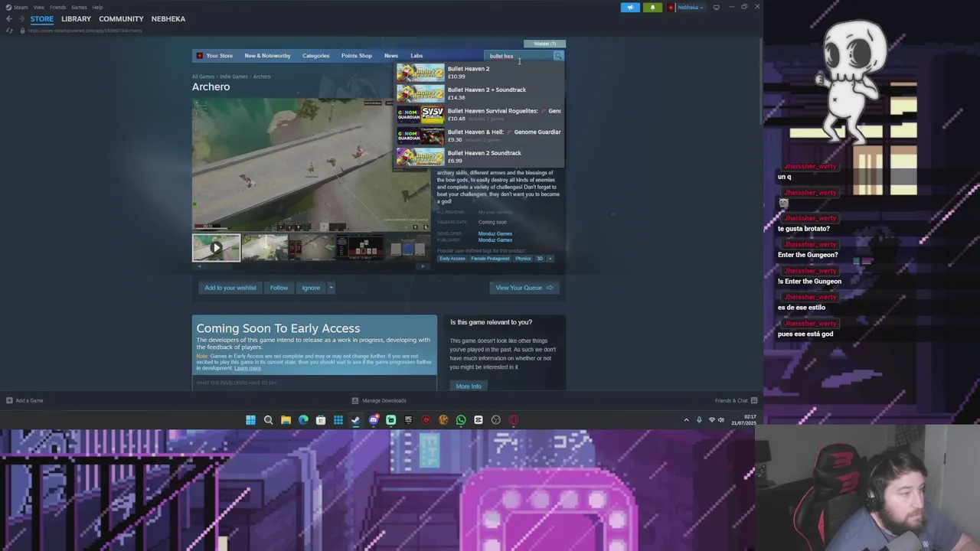The image size is (980, 551).
Task: Click the store search input field
Action: click(x=519, y=56)
